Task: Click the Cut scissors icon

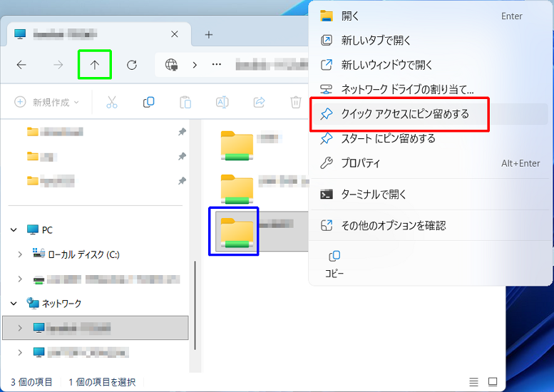Action: point(112,102)
